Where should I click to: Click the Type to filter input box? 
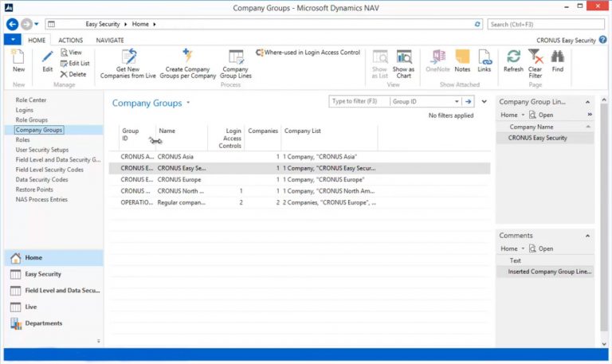pos(359,102)
